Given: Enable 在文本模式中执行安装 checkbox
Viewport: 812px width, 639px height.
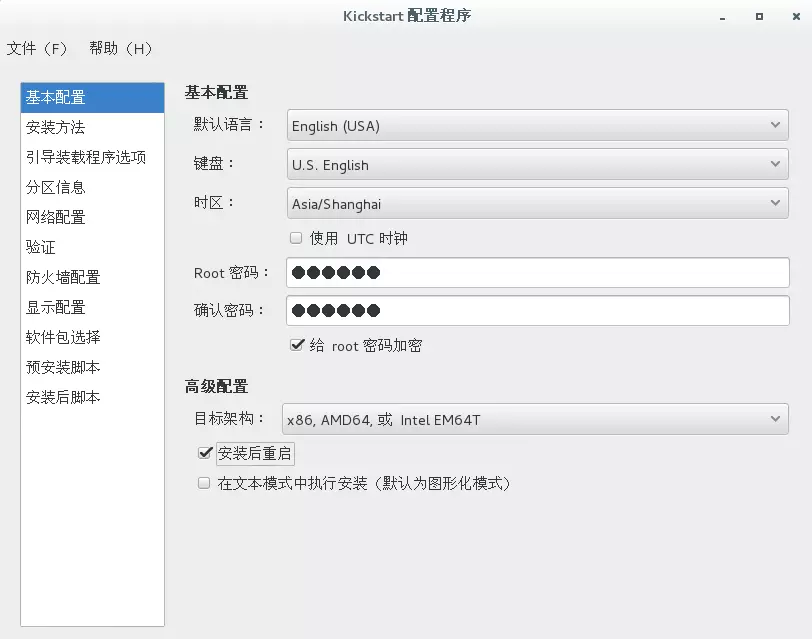Looking at the screenshot, I should 204,483.
